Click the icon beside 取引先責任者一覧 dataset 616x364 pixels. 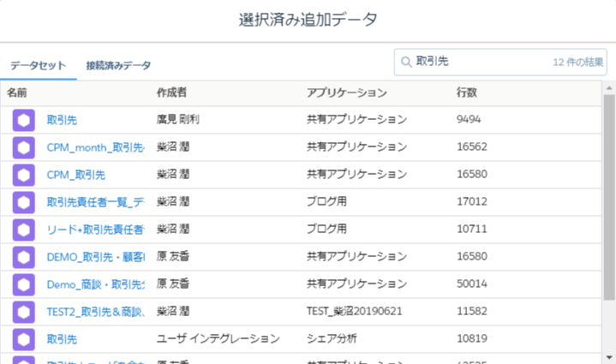coord(24,202)
